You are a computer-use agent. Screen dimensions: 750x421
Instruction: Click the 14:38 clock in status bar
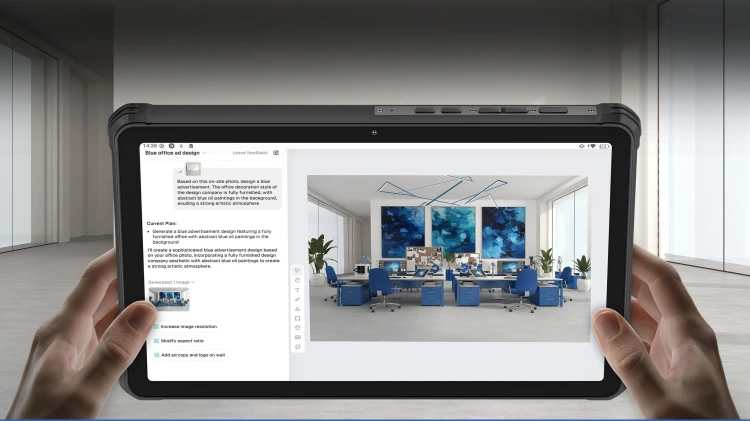150,146
